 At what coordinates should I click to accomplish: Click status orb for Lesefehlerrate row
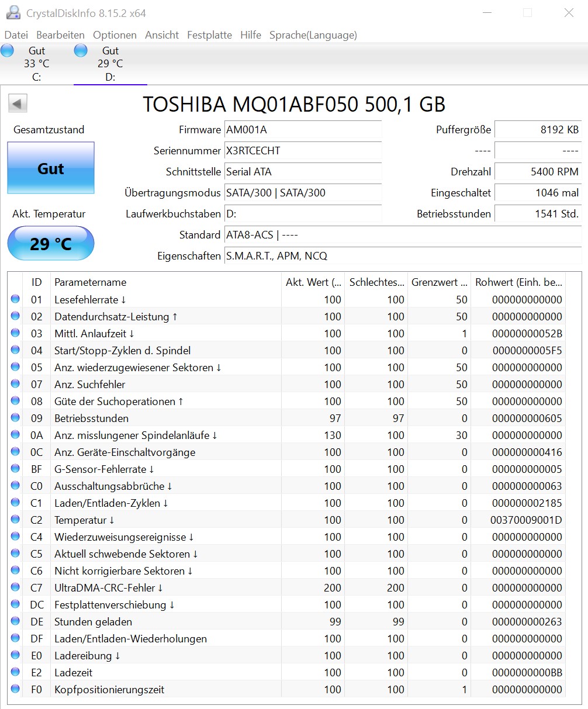(x=15, y=300)
